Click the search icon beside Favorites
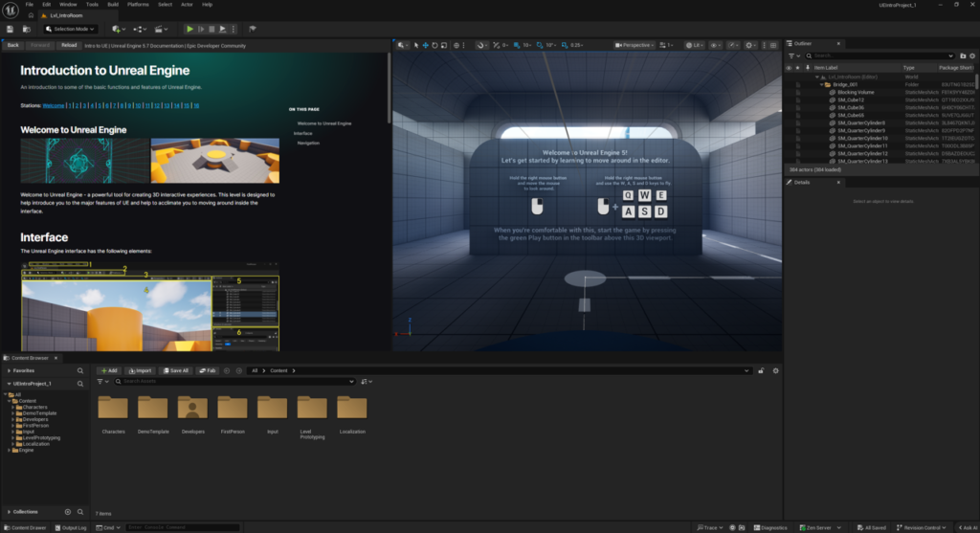The height and width of the screenshot is (533, 980). pos(80,370)
